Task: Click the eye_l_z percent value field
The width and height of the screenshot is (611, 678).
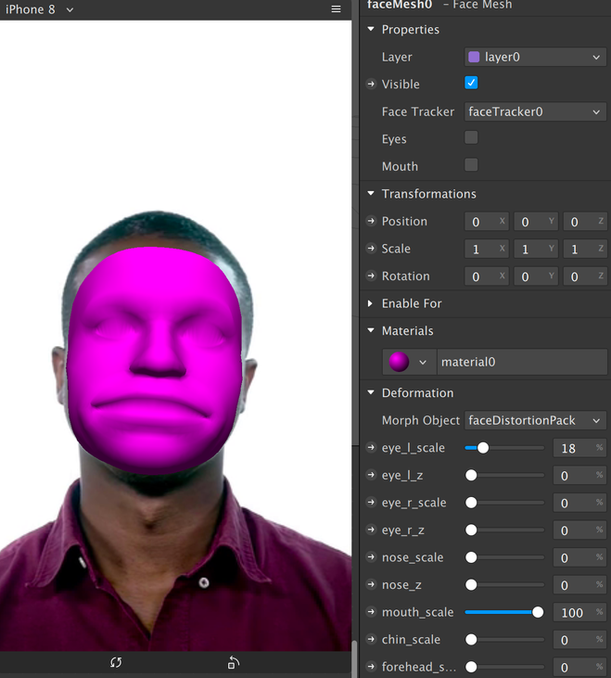Action: pos(579,475)
